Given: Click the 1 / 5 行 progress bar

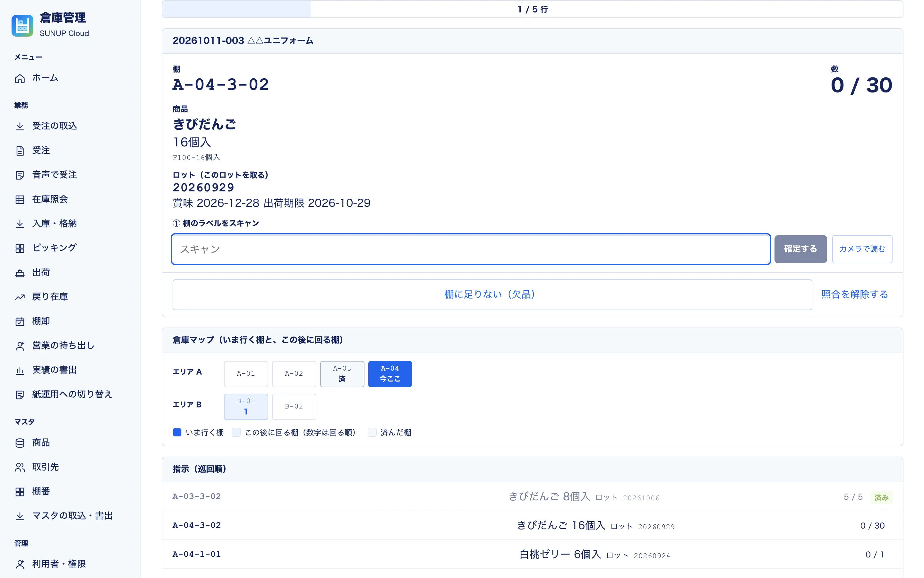Looking at the screenshot, I should pyautogui.click(x=532, y=9).
